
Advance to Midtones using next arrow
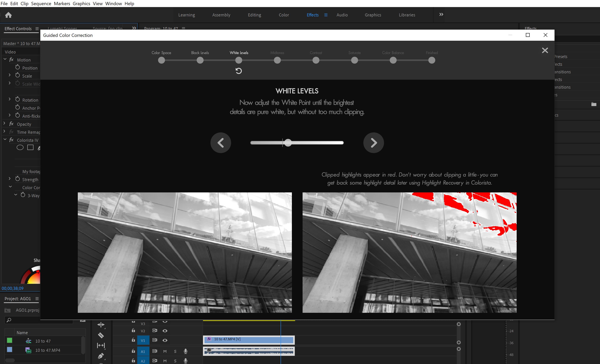click(373, 143)
